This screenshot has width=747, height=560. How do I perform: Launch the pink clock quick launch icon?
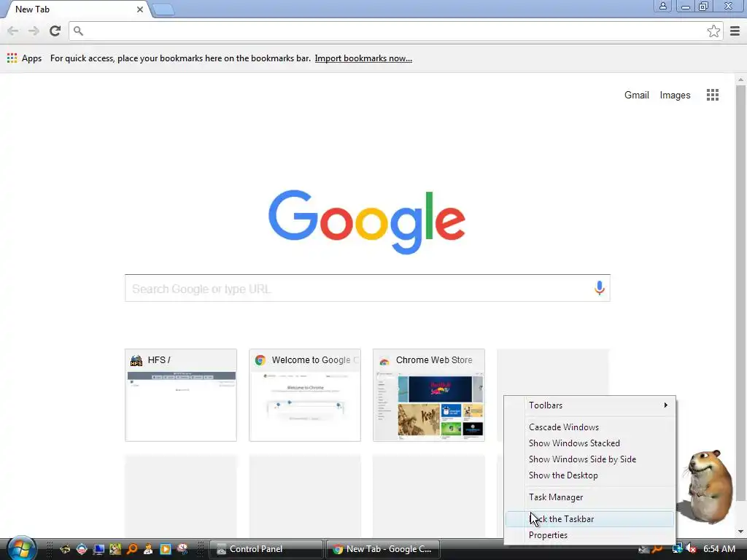coord(182,549)
